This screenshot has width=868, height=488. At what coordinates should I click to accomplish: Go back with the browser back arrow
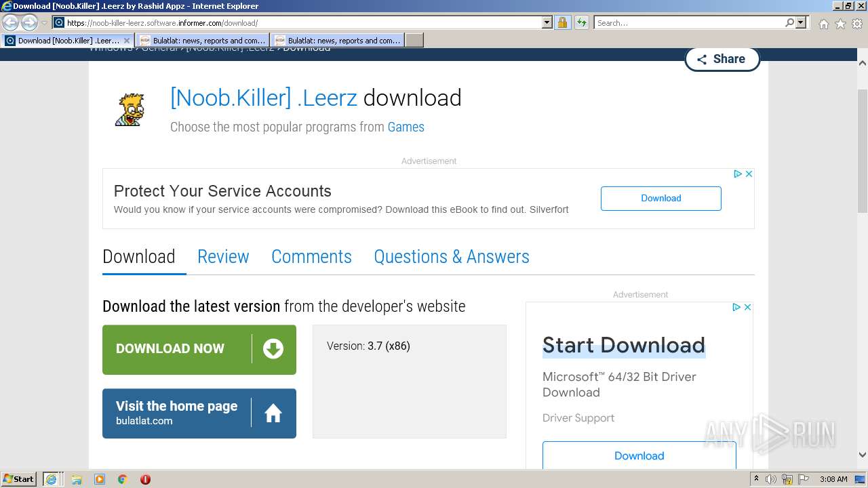click(x=11, y=23)
